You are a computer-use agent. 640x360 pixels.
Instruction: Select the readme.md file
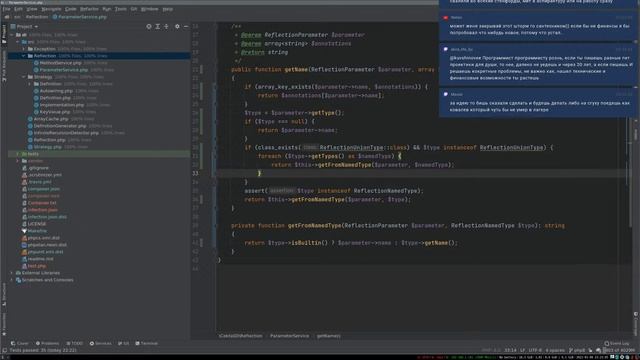tap(40, 259)
